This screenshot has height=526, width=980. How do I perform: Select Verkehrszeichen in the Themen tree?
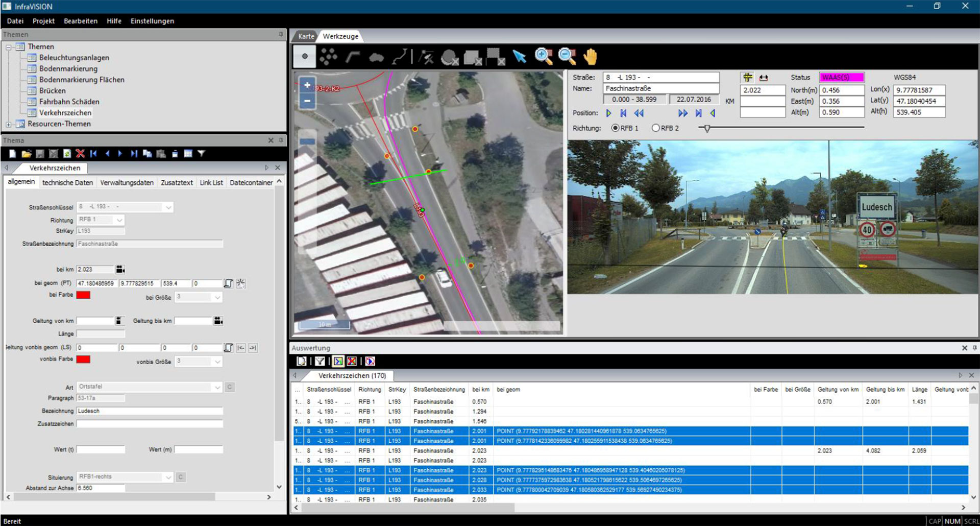(65, 113)
